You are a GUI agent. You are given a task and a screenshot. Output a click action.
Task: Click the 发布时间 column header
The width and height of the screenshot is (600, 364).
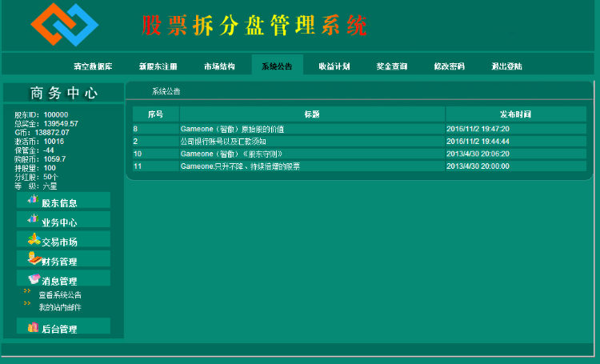click(516, 114)
